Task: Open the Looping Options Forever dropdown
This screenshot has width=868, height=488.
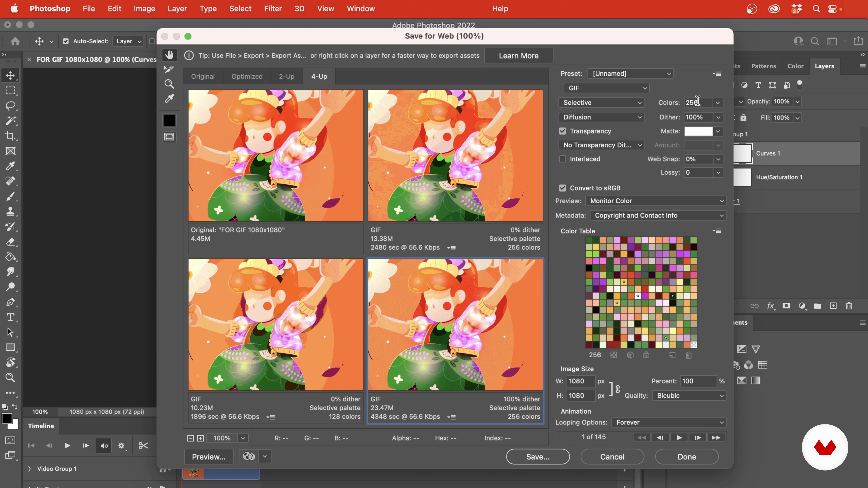Action: [x=669, y=422]
